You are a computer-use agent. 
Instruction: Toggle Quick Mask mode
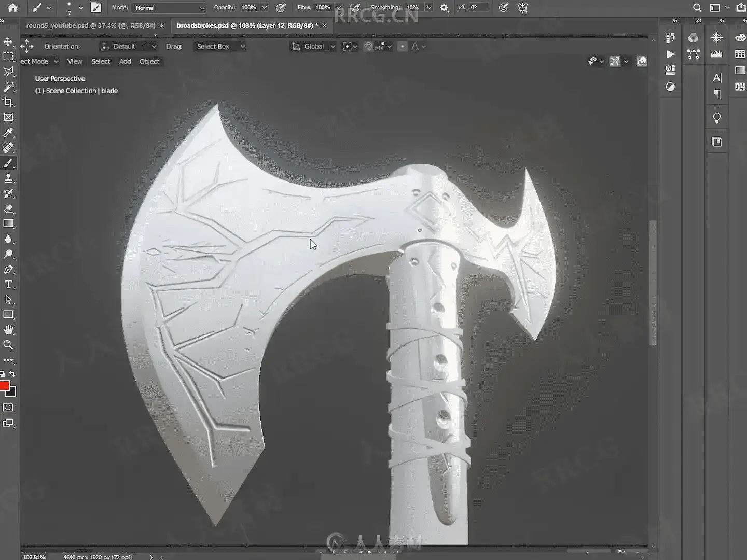tap(8, 408)
